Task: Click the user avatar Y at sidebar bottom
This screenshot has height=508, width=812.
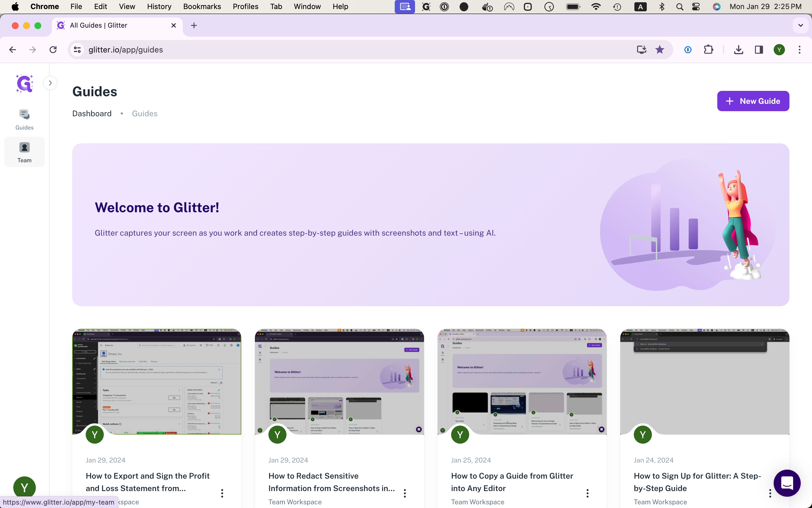Action: click(x=25, y=487)
